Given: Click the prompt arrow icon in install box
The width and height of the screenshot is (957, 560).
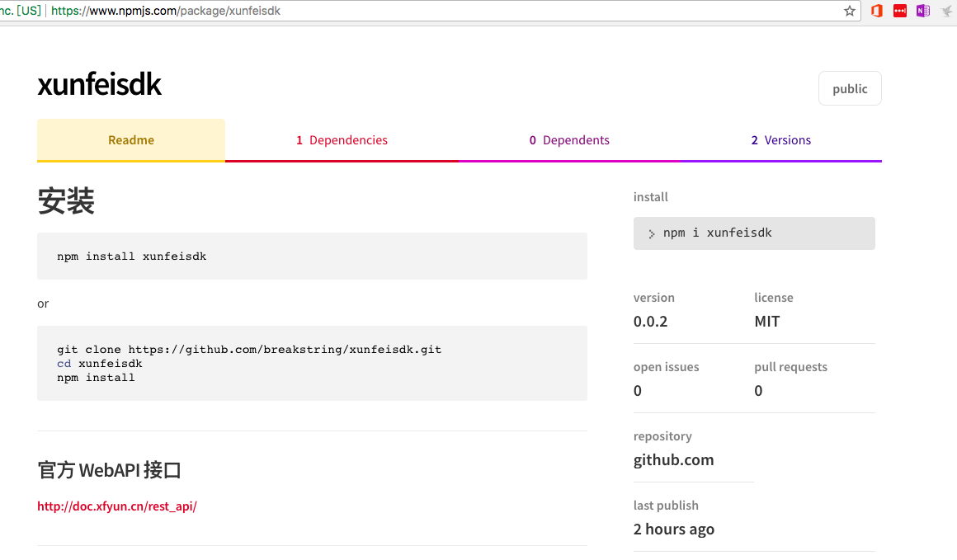Looking at the screenshot, I should click(652, 234).
